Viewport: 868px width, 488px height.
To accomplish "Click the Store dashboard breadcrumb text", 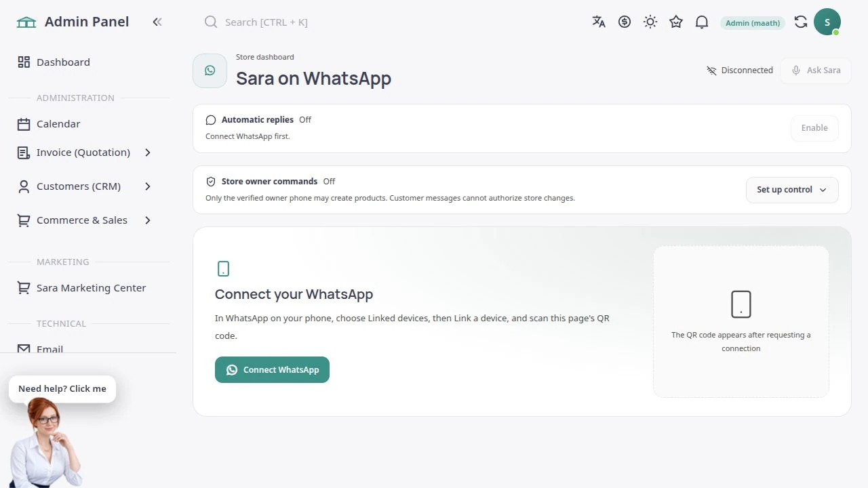I will point(265,57).
